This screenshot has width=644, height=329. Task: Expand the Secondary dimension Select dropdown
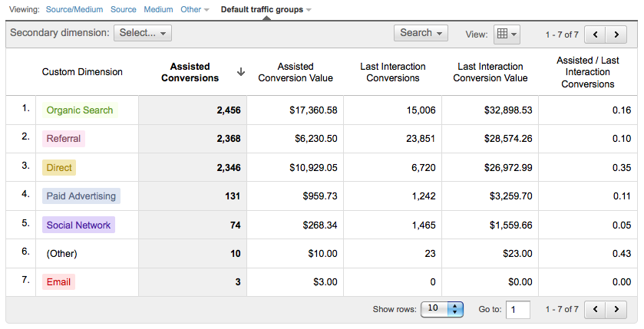pyautogui.click(x=143, y=33)
